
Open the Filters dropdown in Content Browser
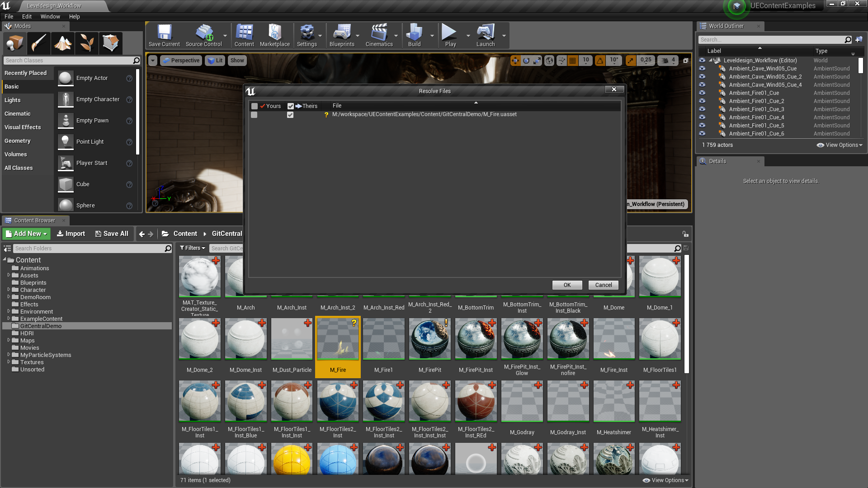coord(193,248)
